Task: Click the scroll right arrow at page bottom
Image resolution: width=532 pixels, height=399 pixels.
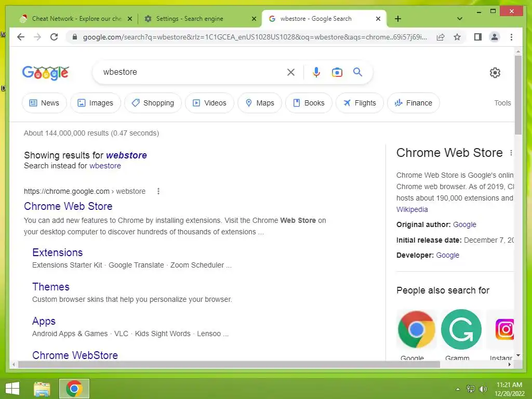Action: click(x=509, y=364)
